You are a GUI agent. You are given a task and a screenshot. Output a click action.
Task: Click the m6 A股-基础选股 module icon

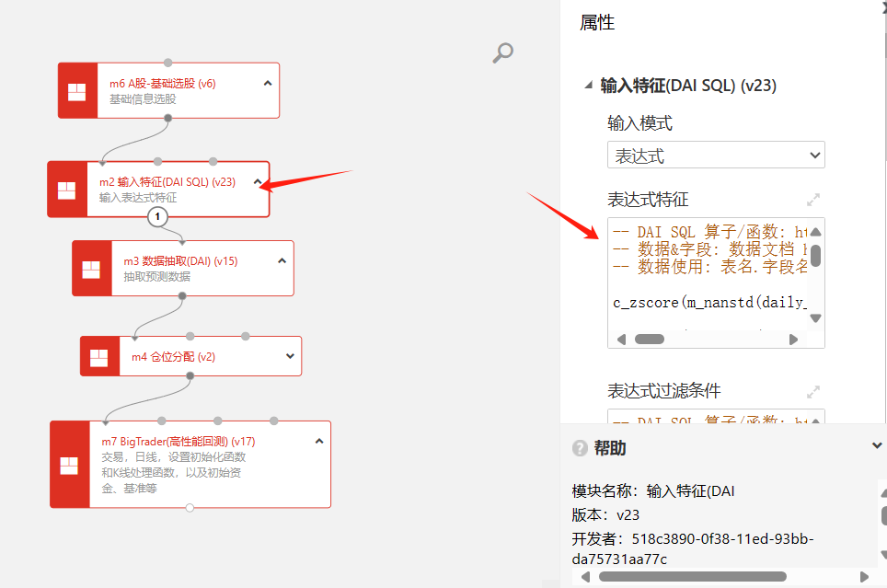click(77, 91)
